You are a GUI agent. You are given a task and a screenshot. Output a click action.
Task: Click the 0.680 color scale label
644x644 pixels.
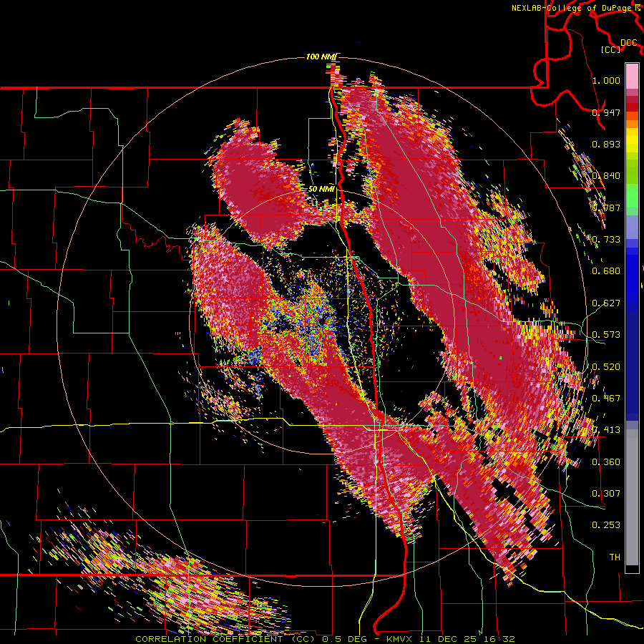[606, 271]
